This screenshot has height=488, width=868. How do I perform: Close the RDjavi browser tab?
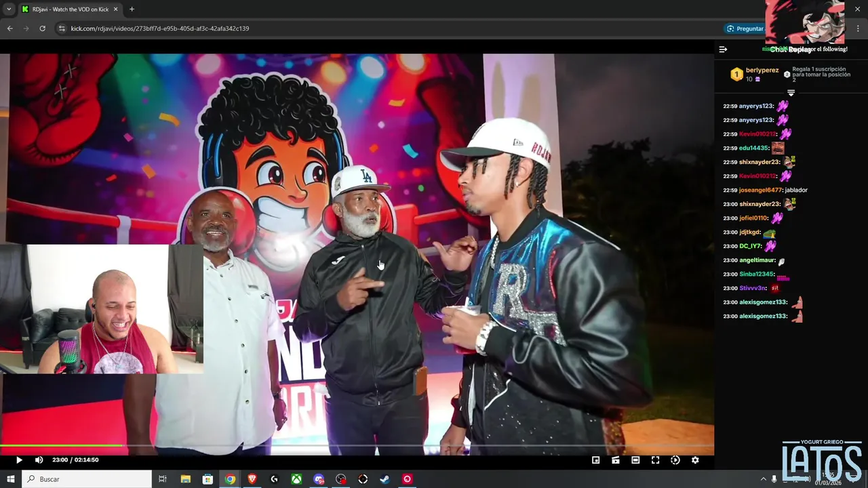coord(115,9)
